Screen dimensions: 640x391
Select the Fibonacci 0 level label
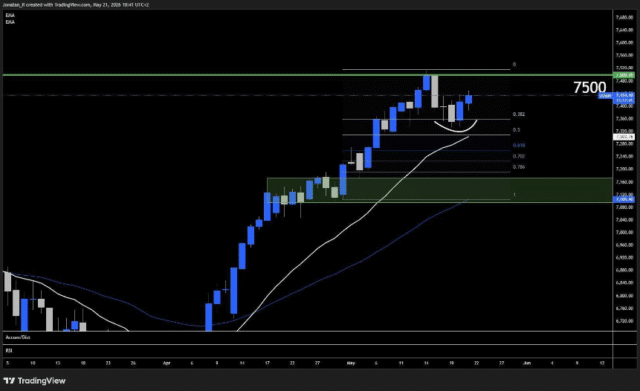point(514,64)
